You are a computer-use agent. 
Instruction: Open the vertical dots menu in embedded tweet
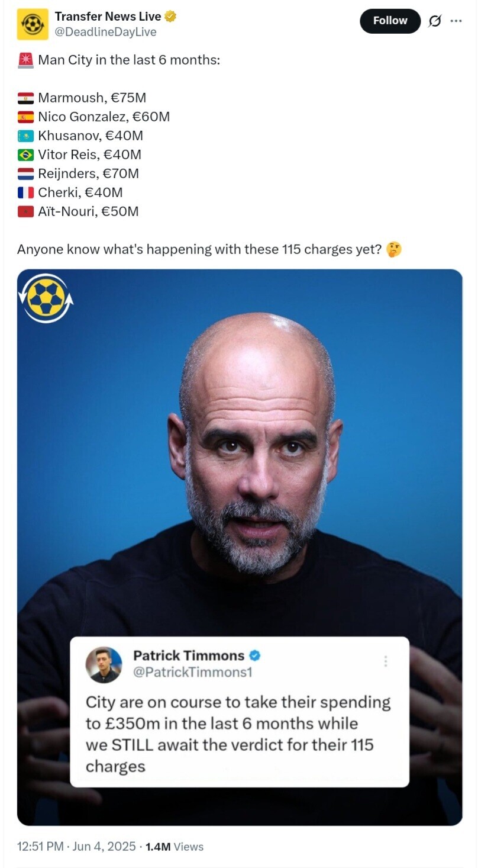pyautogui.click(x=386, y=661)
